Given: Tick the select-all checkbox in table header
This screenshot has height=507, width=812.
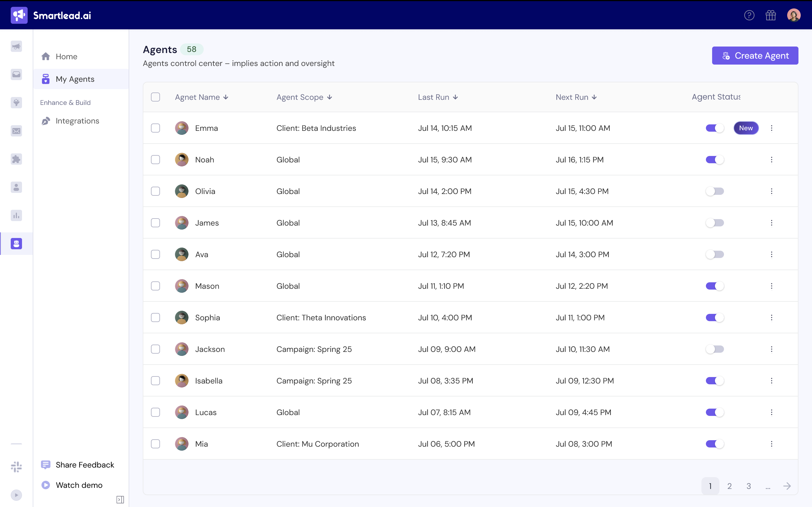Looking at the screenshot, I should pos(155,97).
